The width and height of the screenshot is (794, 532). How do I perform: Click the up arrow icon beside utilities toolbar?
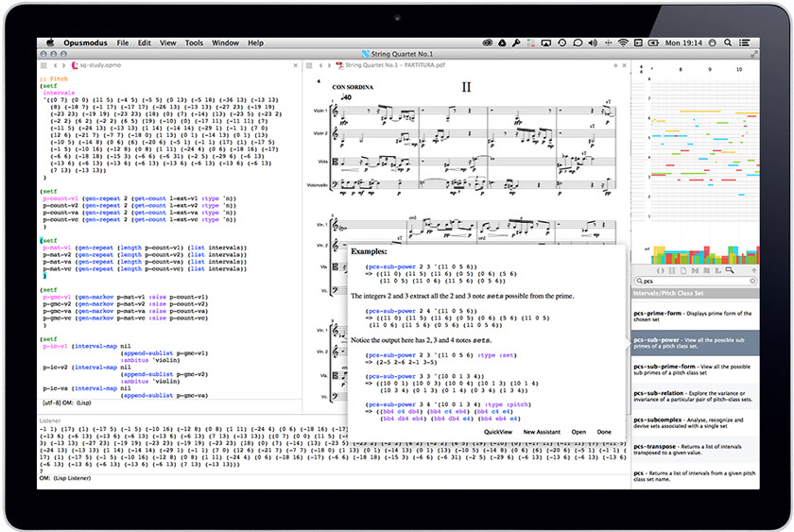[x=754, y=271]
